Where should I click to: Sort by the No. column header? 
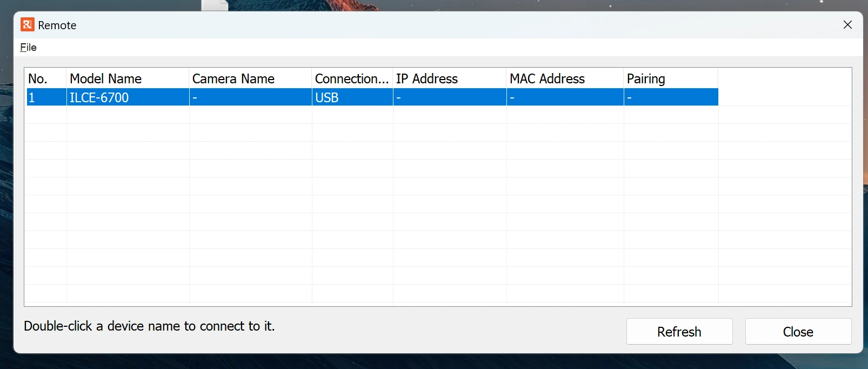pos(45,79)
